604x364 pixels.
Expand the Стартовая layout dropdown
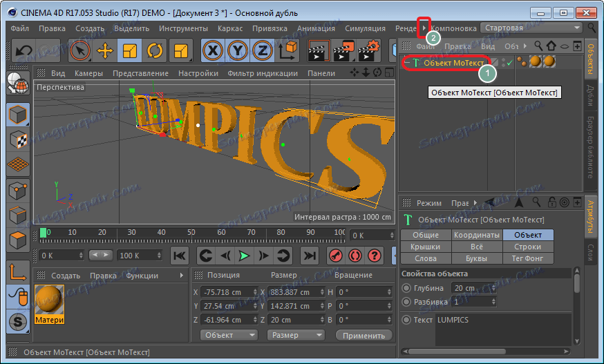tap(532, 28)
